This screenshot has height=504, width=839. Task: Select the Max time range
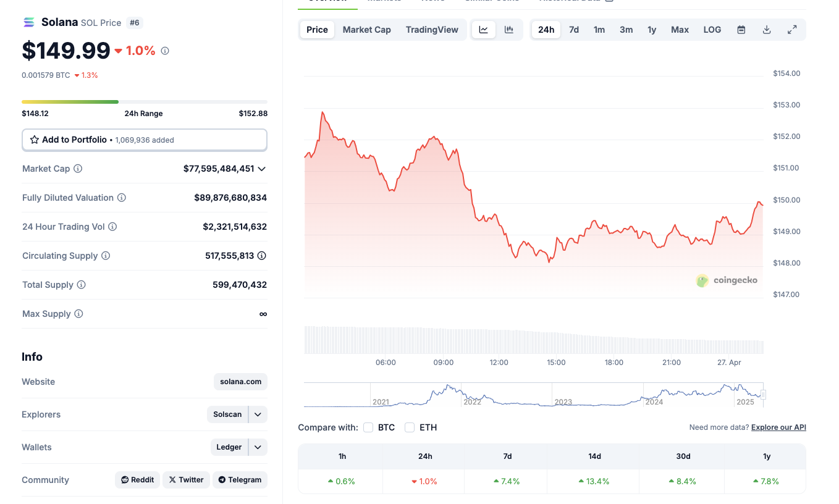(680, 30)
